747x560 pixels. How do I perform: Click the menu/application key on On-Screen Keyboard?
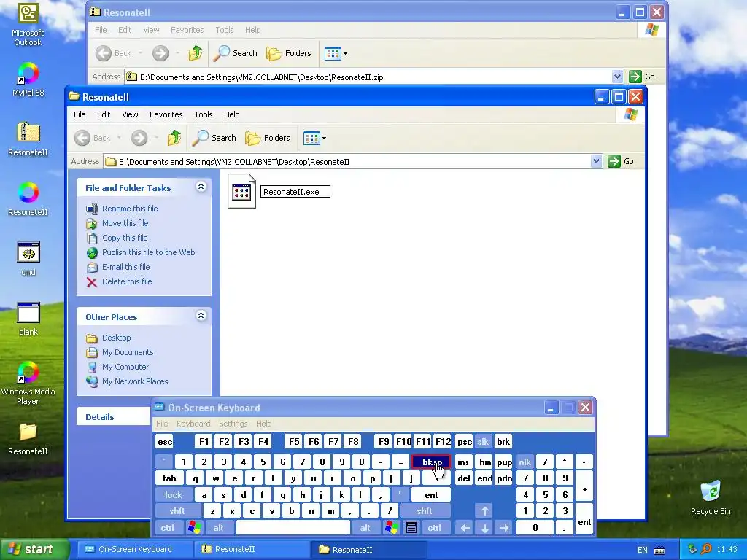(x=411, y=528)
